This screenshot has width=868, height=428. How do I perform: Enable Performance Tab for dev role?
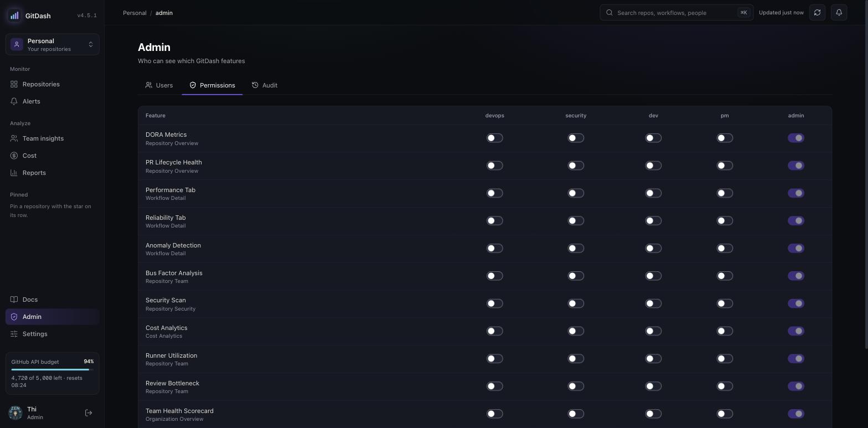(x=653, y=193)
